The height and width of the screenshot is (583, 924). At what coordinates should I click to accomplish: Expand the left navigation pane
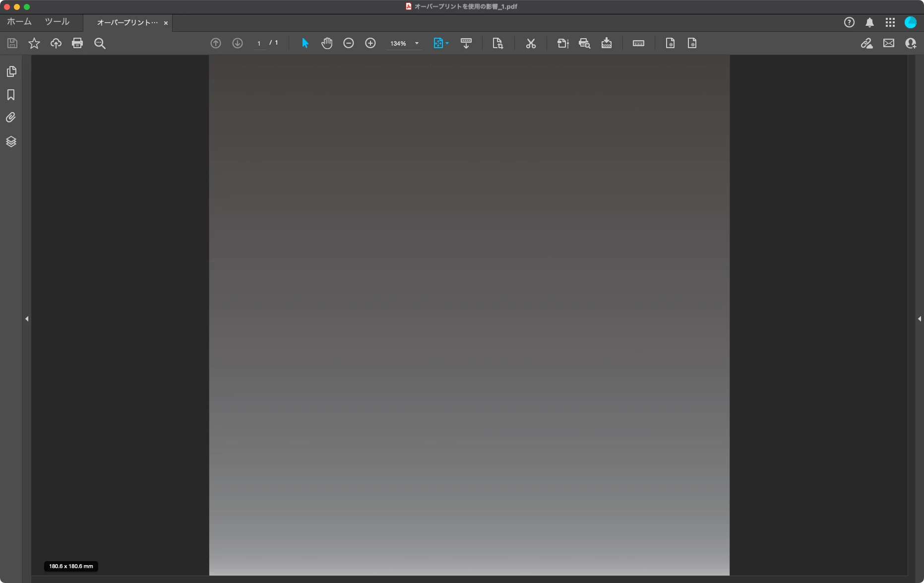(x=27, y=319)
